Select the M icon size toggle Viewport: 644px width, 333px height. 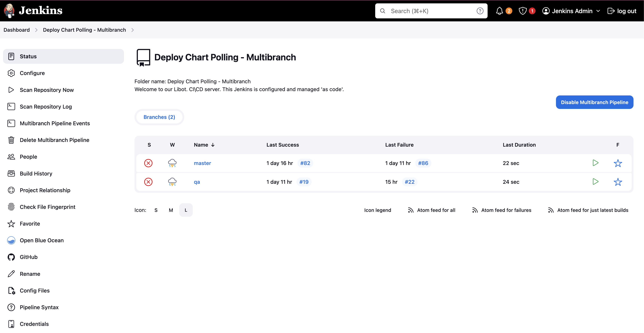[x=170, y=210]
